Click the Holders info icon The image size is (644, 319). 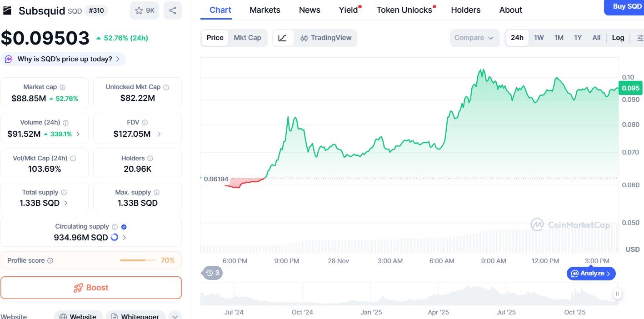(150, 159)
